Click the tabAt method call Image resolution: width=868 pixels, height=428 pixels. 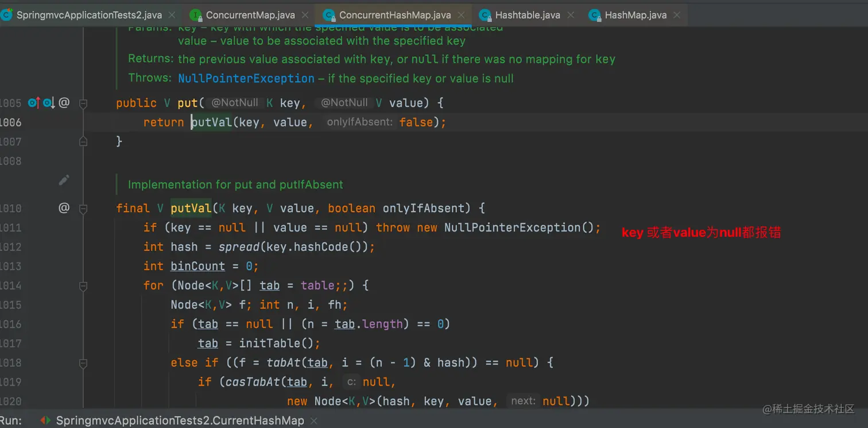[283, 363]
